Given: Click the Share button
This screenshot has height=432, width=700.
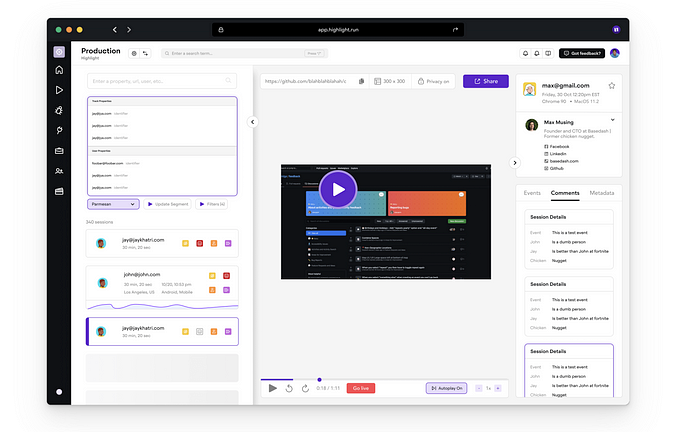Looking at the screenshot, I should coord(486,81).
